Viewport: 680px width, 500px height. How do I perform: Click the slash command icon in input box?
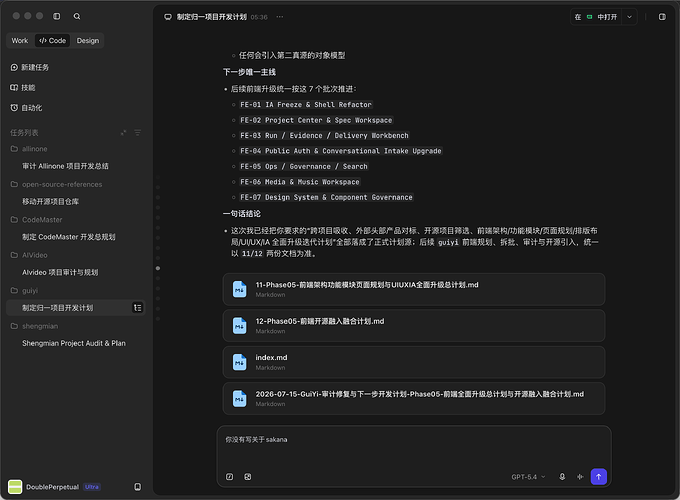point(229,477)
